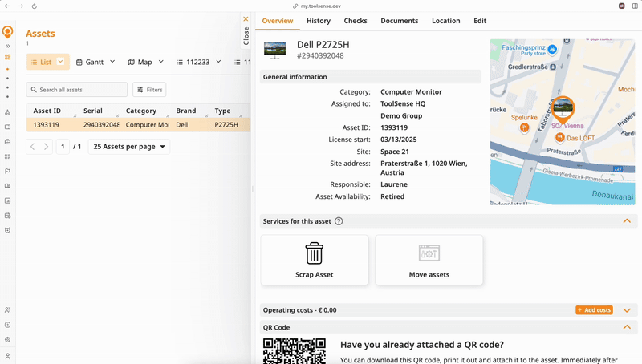
Task: Click the Scrap Asset trash tile
Action: (x=315, y=260)
